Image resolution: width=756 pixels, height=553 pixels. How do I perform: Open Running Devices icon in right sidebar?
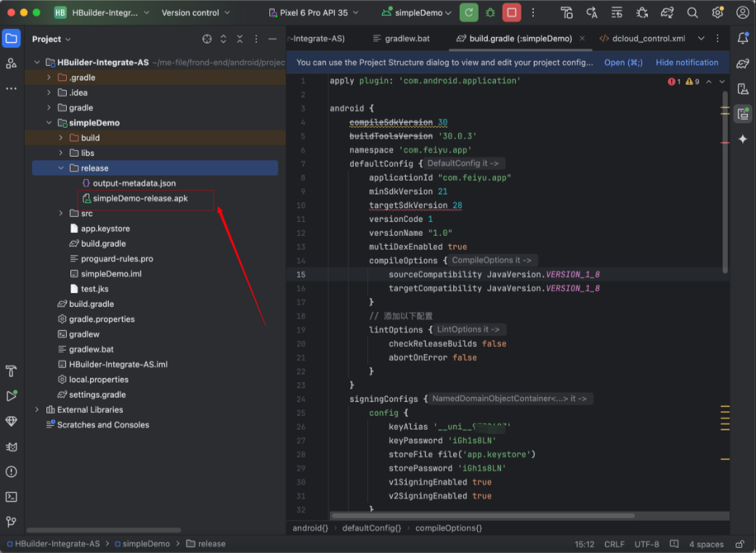(x=743, y=114)
